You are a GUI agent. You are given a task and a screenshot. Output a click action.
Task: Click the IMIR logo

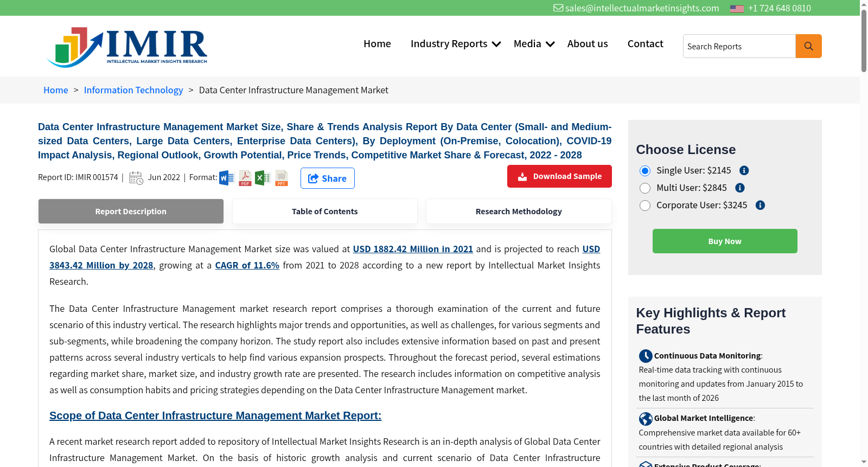click(x=127, y=47)
